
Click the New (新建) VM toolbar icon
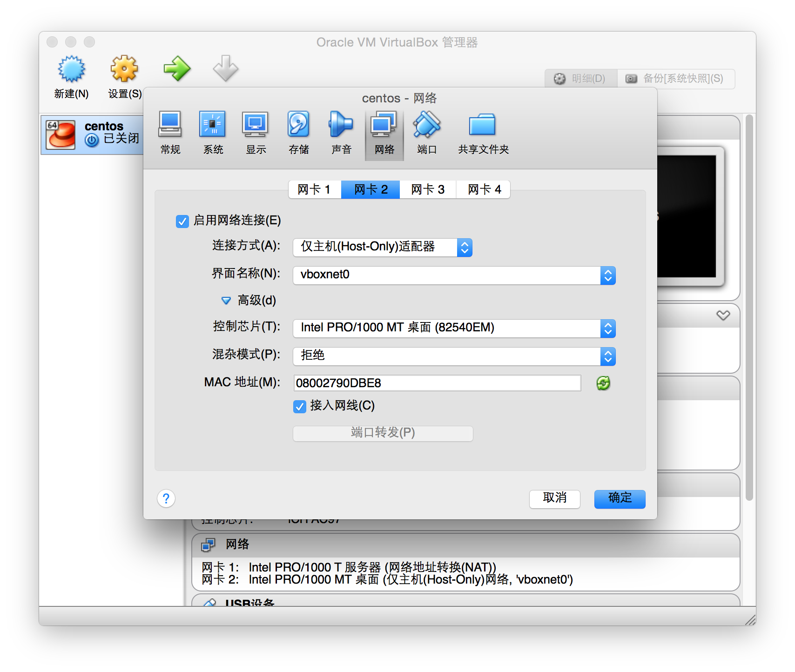[71, 69]
